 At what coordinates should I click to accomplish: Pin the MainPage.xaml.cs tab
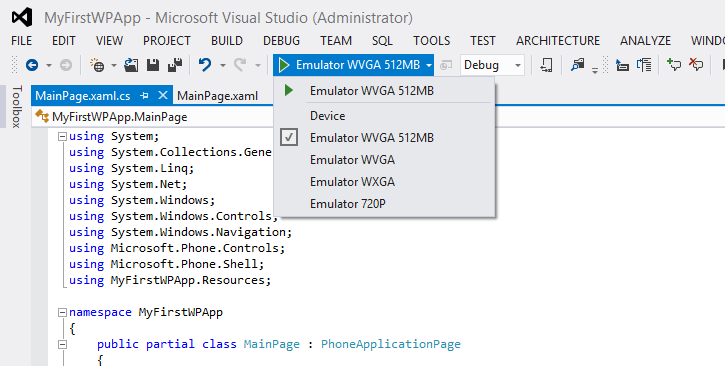[145, 96]
